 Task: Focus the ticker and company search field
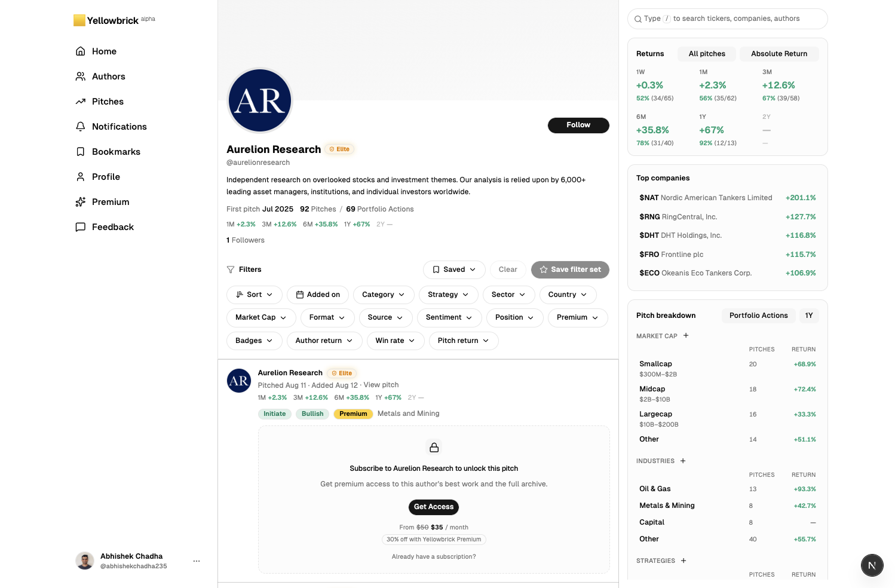pos(728,19)
